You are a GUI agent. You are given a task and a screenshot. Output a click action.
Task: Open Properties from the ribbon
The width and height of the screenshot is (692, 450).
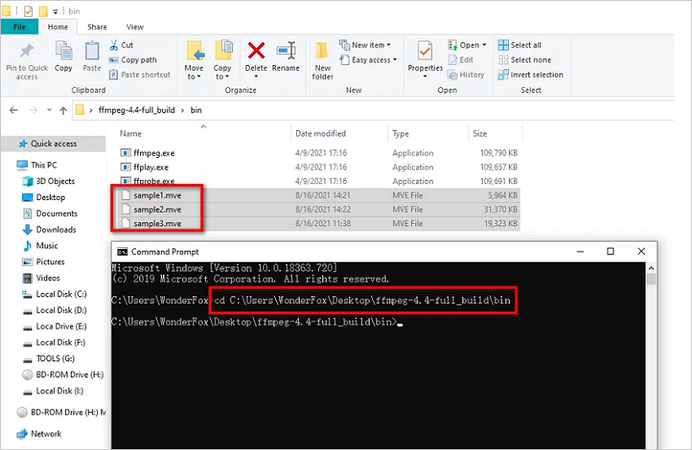click(x=425, y=54)
